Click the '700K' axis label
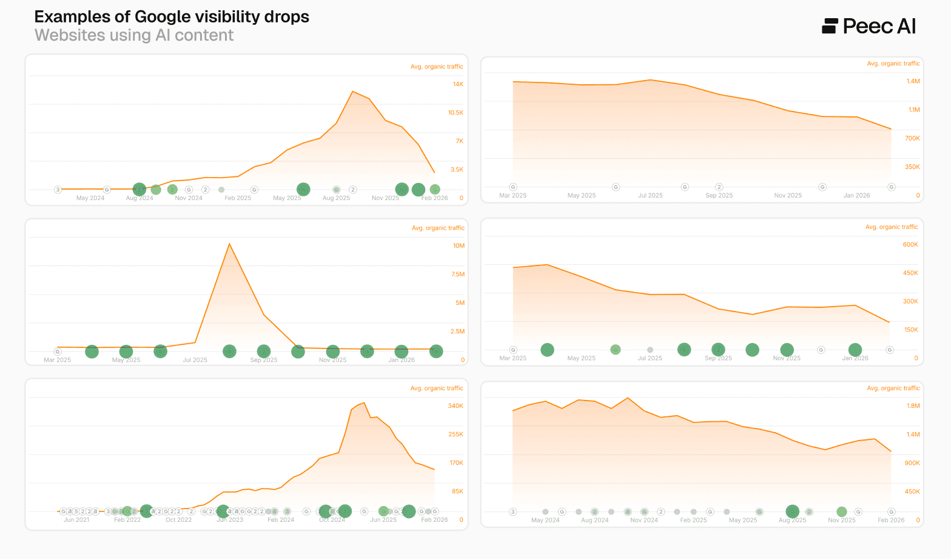This screenshot has width=951, height=560. [913, 139]
